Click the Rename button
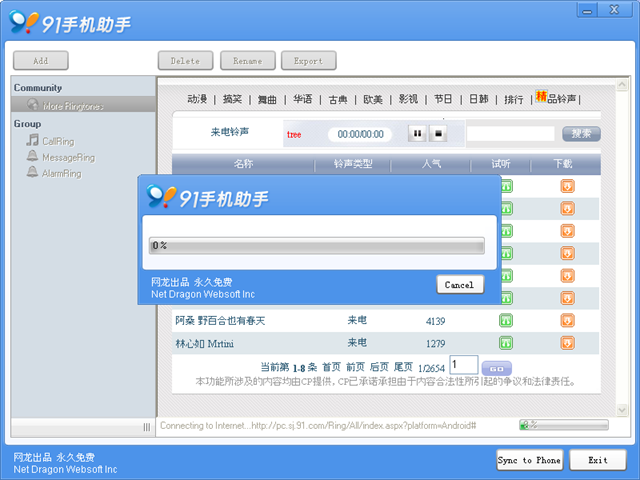Screen dimensions: 640x480 click(x=248, y=61)
